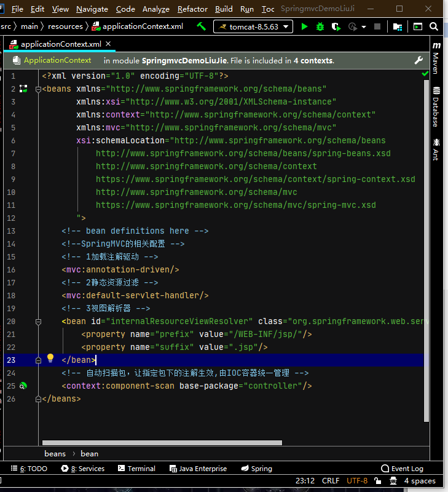Screen dimensions: 448x492
Task: Open the Ant tool window
Action: click(x=436, y=149)
